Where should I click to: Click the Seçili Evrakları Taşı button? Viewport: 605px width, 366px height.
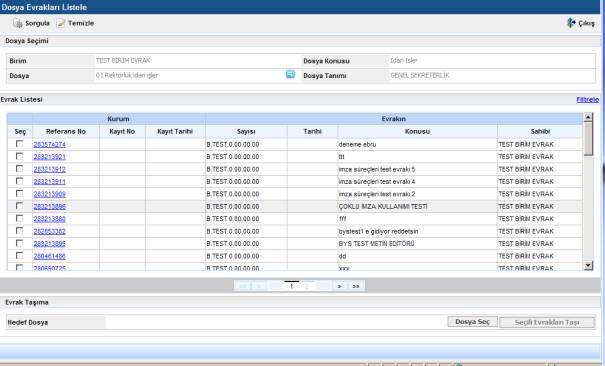(x=547, y=322)
